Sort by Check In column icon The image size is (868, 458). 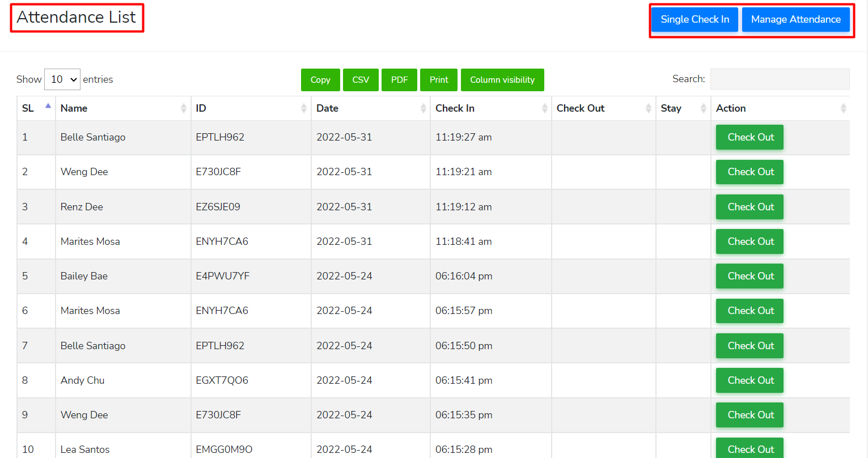(545, 108)
